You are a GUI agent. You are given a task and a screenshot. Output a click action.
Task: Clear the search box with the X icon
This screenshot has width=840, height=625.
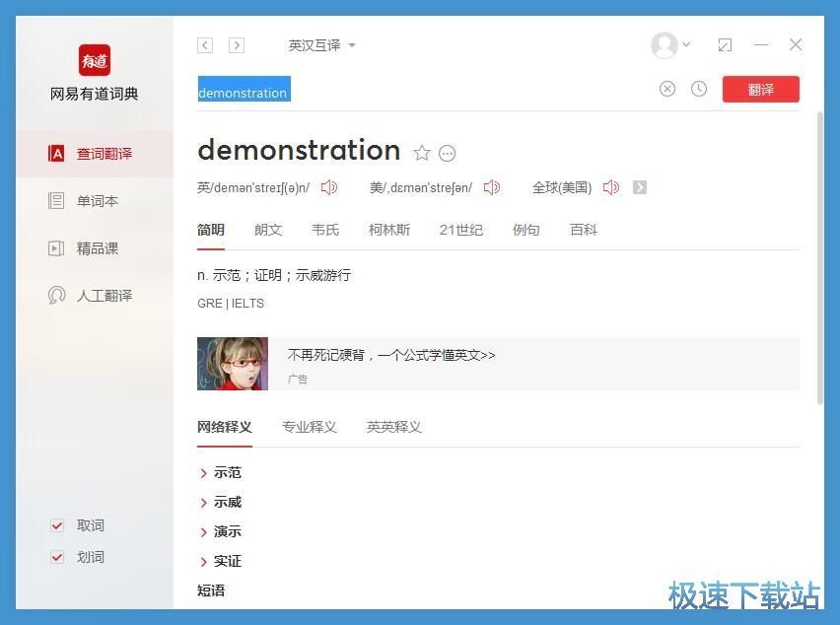click(666, 89)
